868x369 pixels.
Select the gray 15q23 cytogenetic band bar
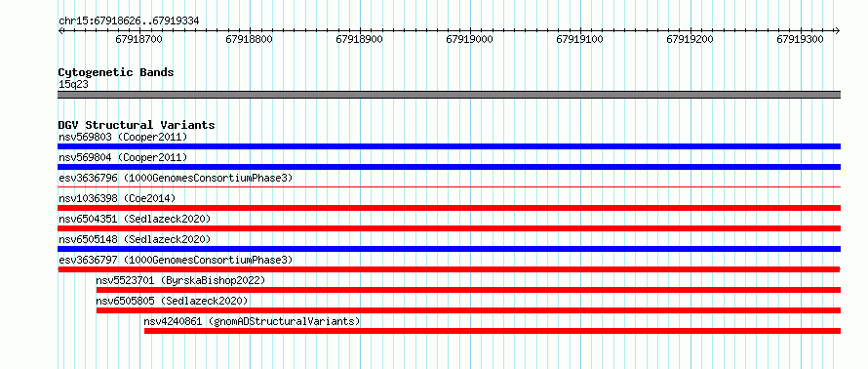tap(449, 95)
